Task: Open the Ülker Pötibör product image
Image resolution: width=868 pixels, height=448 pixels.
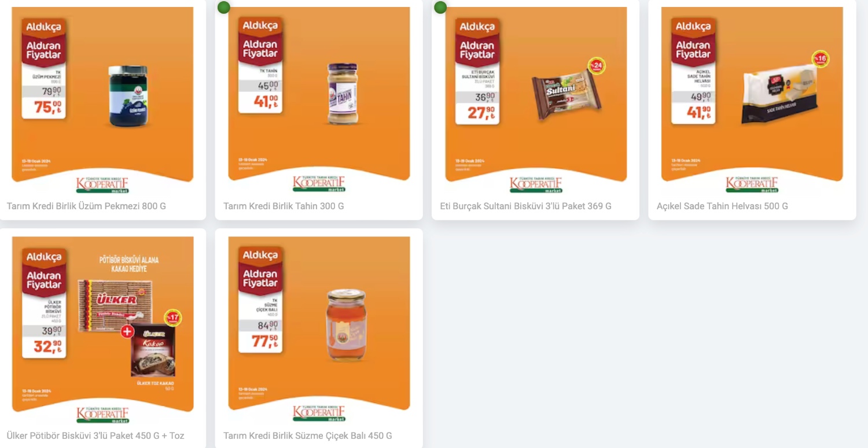Action: (x=102, y=330)
